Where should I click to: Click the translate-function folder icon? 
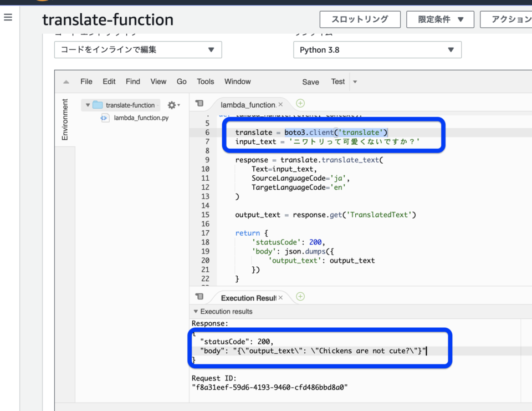[98, 105]
